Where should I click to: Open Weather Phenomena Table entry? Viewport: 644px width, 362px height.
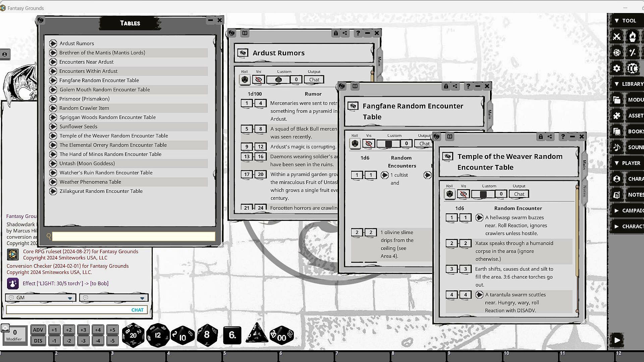coord(90,182)
